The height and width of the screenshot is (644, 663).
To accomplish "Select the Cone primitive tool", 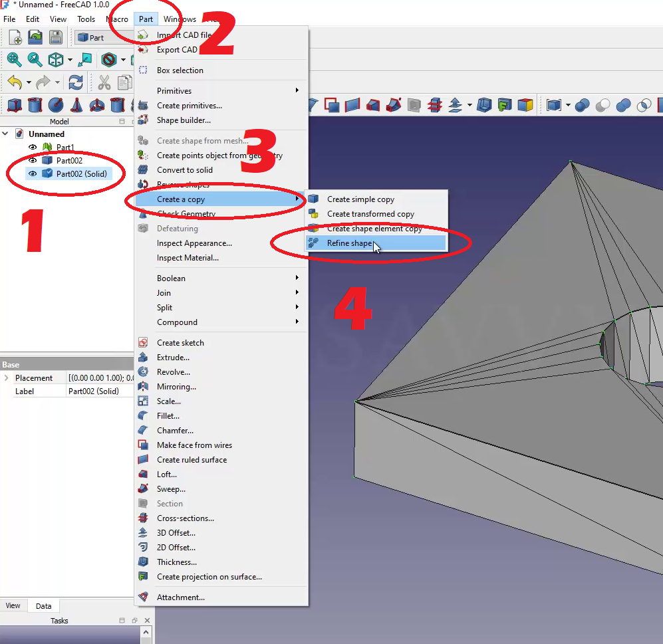I will click(x=76, y=105).
